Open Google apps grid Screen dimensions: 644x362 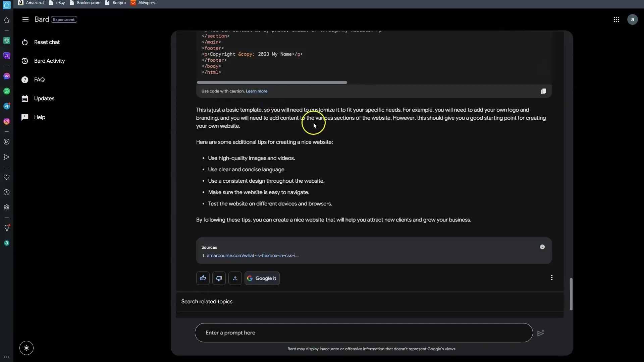[616, 19]
